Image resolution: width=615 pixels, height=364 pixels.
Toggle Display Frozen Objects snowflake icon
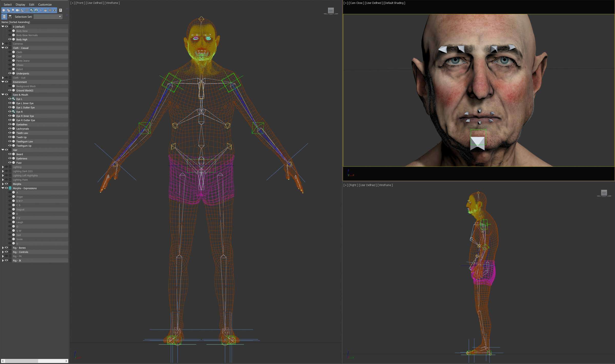[x=50, y=10]
